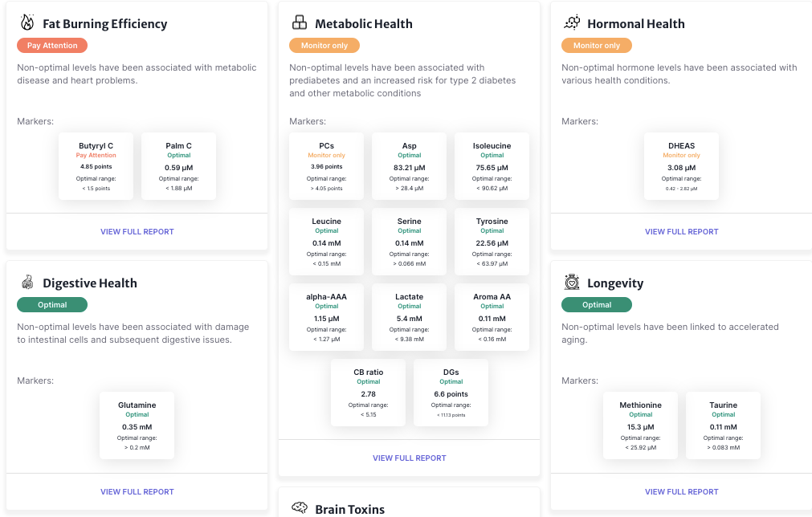
Task: Click the Brain Toxins brain icon
Action: click(300, 507)
